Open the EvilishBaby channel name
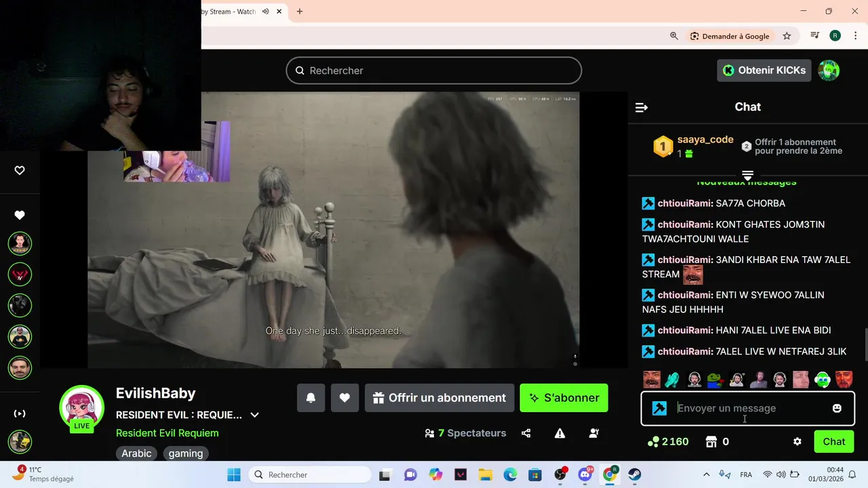The image size is (868, 488). point(156,393)
